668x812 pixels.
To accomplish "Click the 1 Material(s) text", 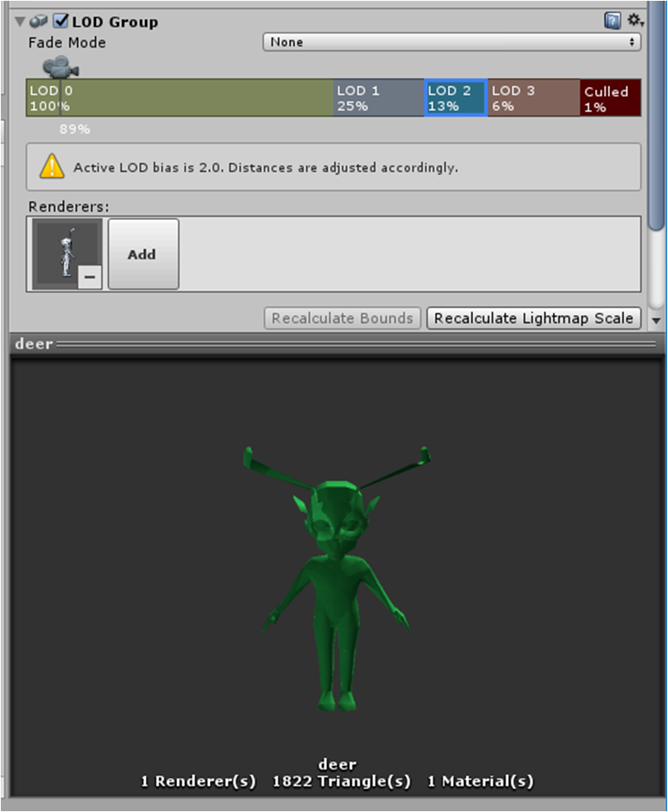I will coord(480,781).
